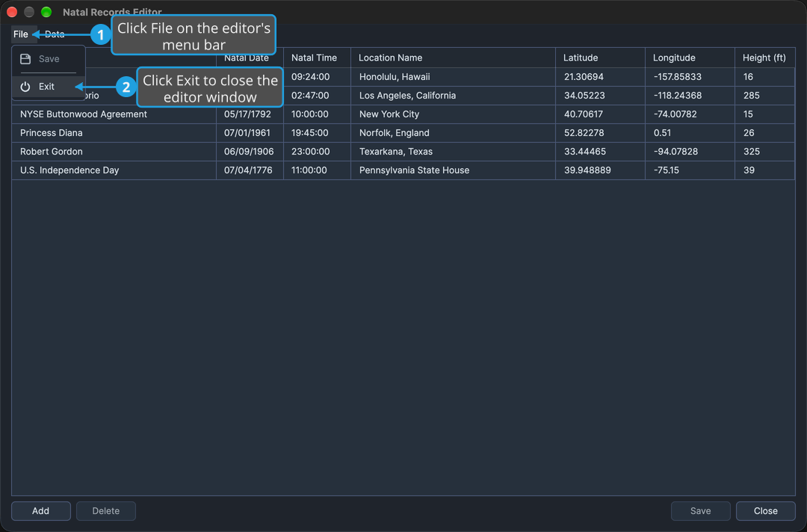Viewport: 807px width, 532px height.
Task: Choose Save in the File menu
Action: click(x=49, y=58)
